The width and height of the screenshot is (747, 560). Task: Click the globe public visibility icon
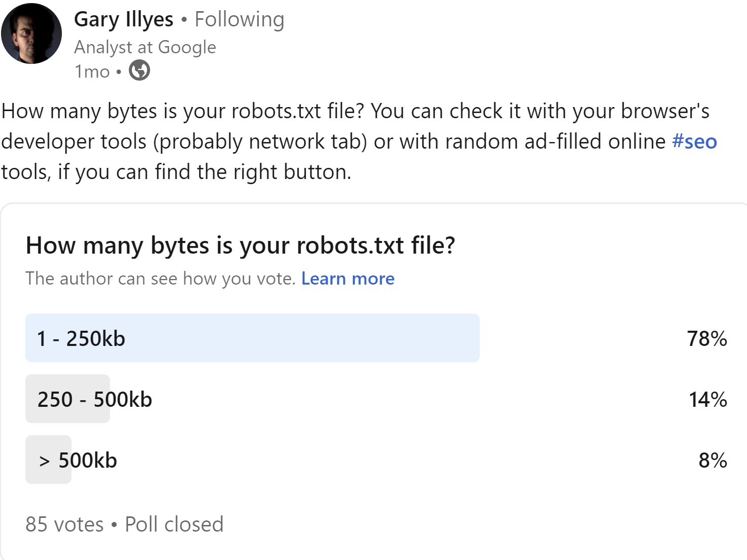click(x=138, y=71)
